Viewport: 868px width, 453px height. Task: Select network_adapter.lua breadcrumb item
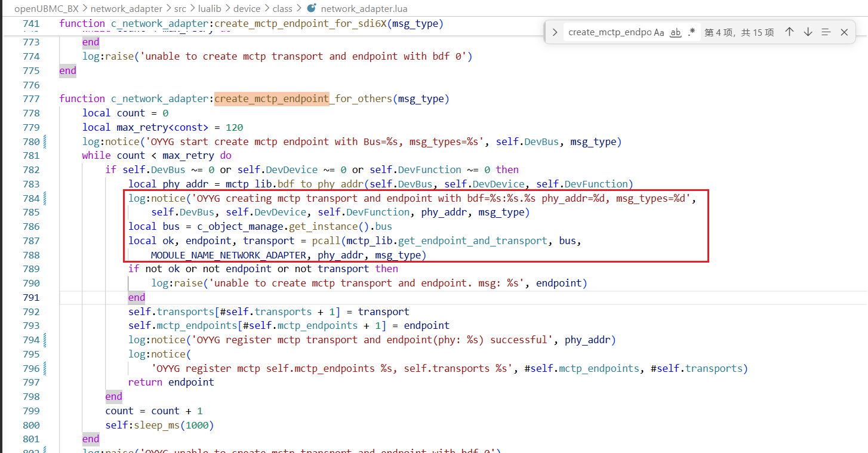point(364,8)
